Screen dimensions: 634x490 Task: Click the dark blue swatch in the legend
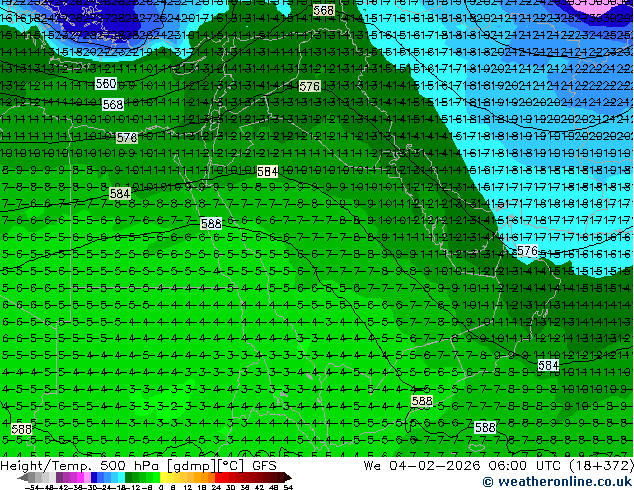[x=94, y=477]
